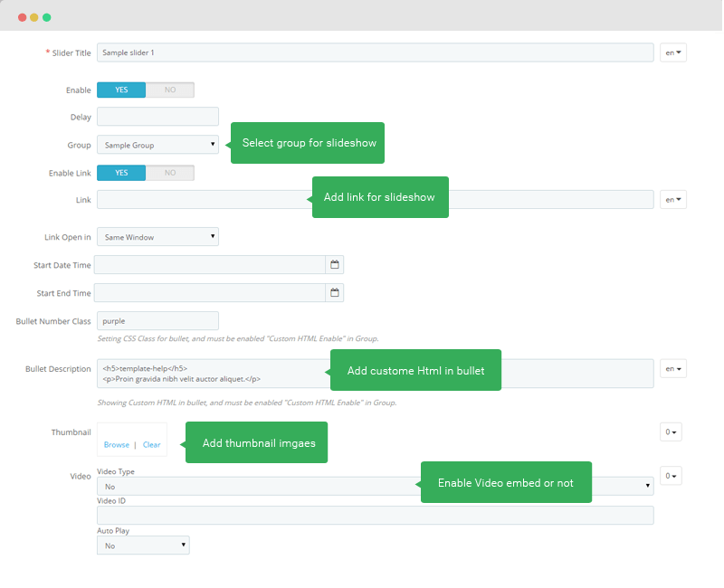This screenshot has height=588, width=724.
Task: Click the red window close dot
Action: 22,17
